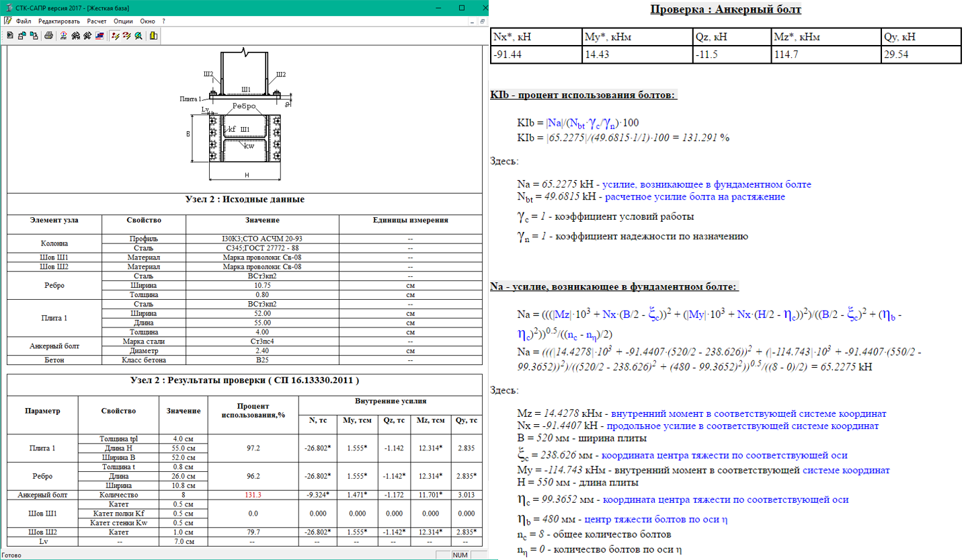Click the leftmost document icon in the toolbar
Viewport: 968px width, 560px height.
coord(9,36)
